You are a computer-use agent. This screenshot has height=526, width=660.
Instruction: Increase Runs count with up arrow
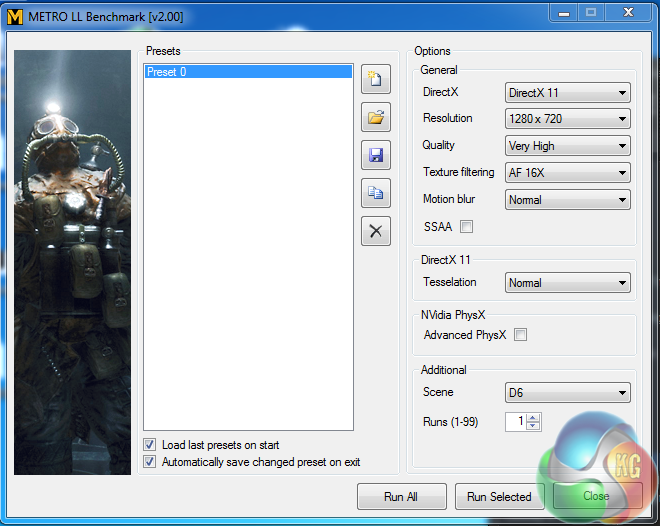534,418
